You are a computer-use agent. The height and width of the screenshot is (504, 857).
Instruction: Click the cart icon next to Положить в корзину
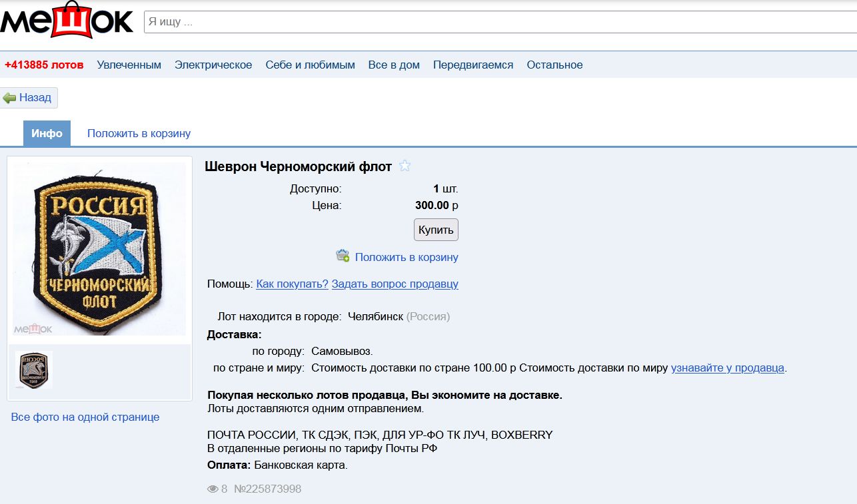pos(343,256)
